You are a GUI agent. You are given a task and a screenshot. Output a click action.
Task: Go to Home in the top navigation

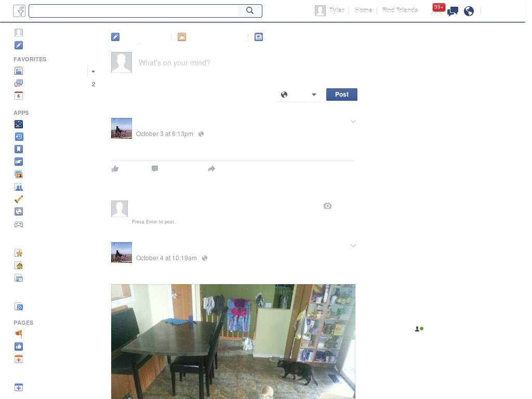tap(364, 10)
